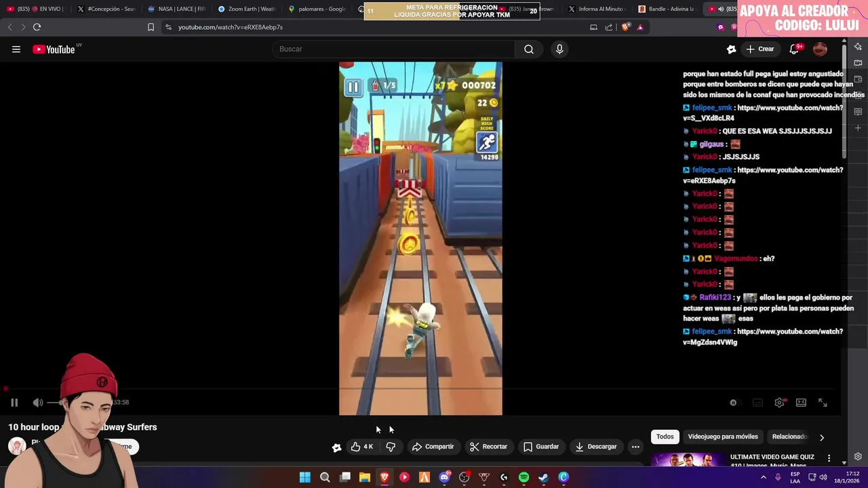This screenshot has width=868, height=488.
Task: Open the account avatar menu
Action: coord(820,49)
